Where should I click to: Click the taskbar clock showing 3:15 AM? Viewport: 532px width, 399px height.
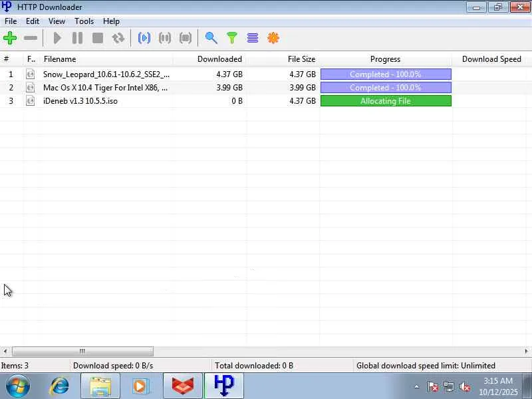tap(498, 386)
